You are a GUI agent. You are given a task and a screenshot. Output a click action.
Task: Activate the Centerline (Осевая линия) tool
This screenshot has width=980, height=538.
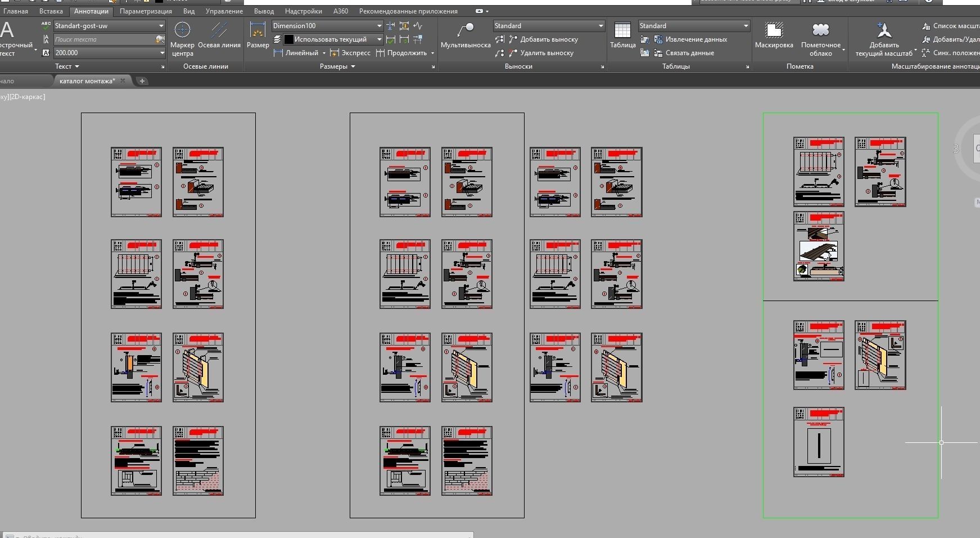[x=219, y=35]
